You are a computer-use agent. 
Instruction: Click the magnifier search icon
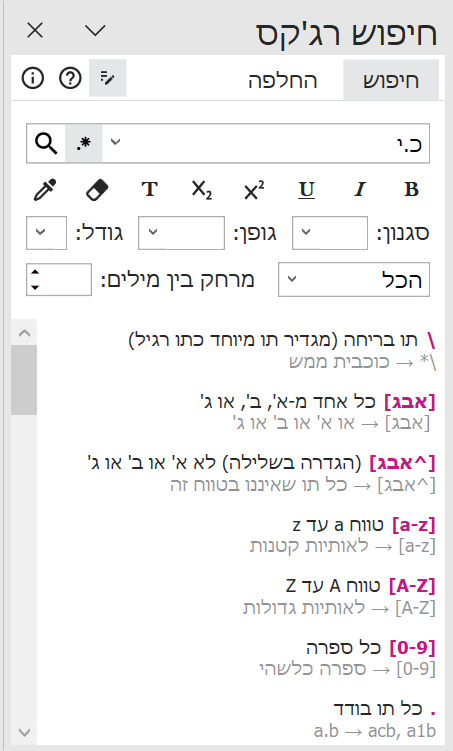(46, 143)
